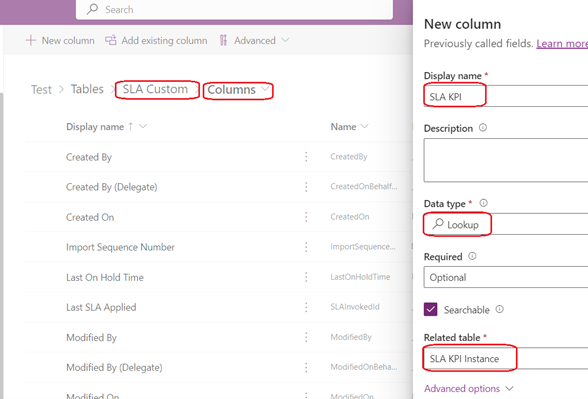
Task: Click the Required info icon
Action: point(472,256)
